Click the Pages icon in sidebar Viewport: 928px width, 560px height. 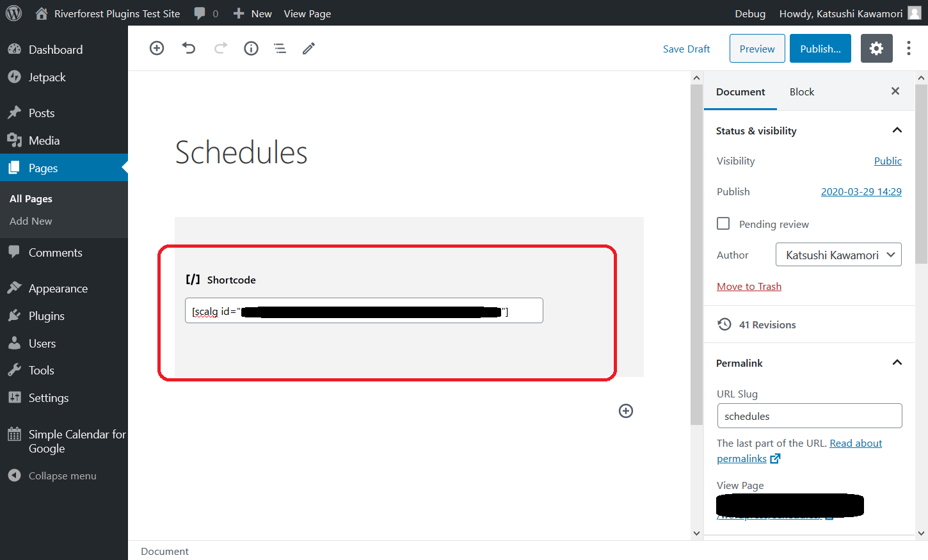[x=14, y=168]
